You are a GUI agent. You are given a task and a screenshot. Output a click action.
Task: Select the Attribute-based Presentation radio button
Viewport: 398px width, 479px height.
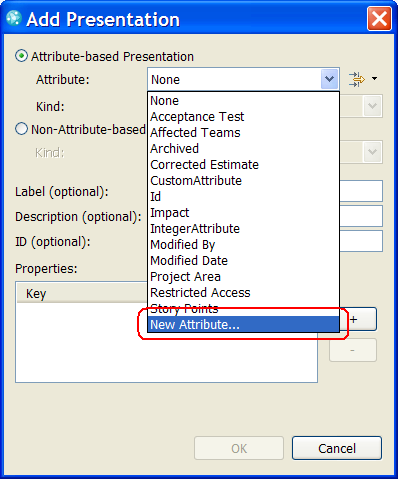[21, 56]
